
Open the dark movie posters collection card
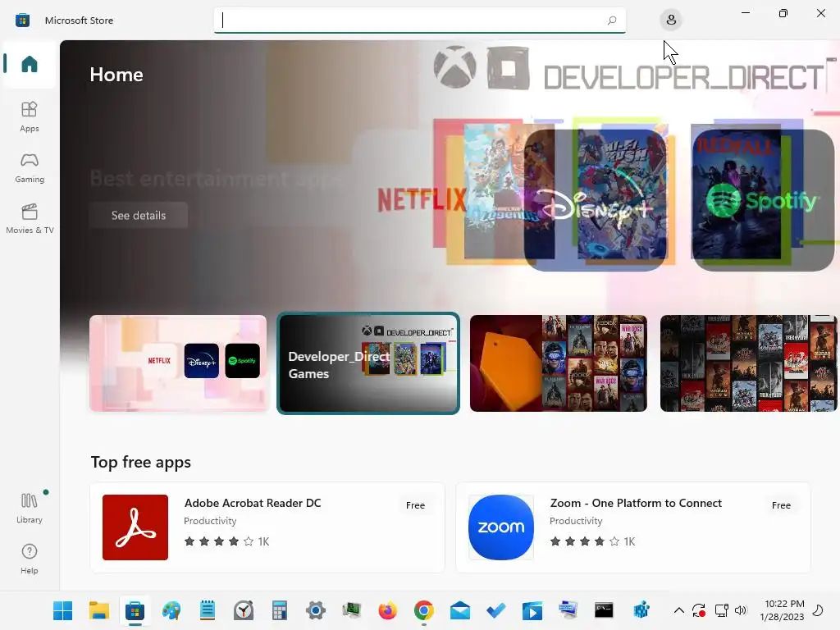pyautogui.click(x=748, y=363)
